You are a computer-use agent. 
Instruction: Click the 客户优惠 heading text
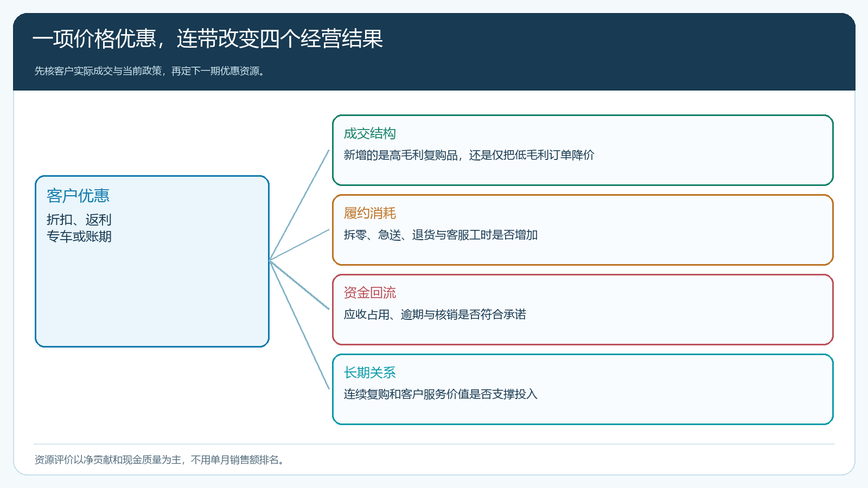(78, 196)
